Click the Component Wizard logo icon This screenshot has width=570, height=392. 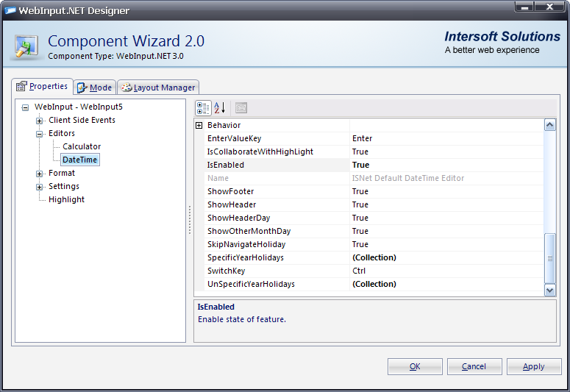pos(27,46)
